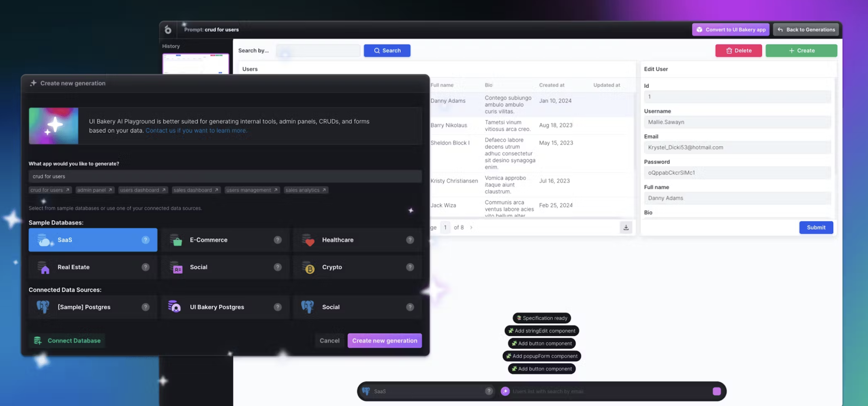Viewport: 868px width, 406px height.
Task: Click 'What app would you like' input
Action: pyautogui.click(x=225, y=176)
